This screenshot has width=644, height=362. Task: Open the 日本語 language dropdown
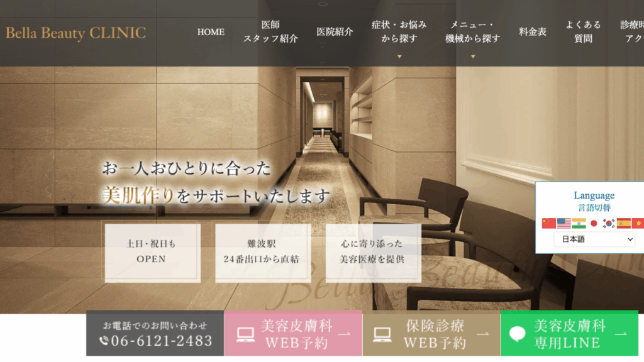tap(594, 239)
